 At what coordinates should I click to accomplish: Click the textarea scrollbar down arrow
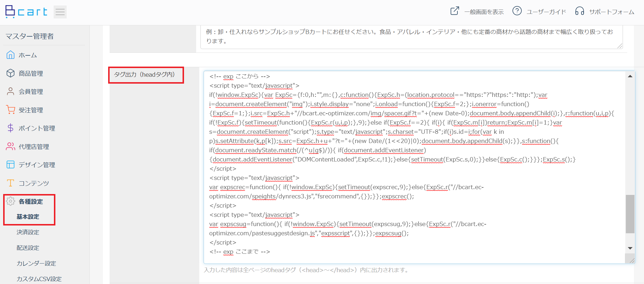(x=630, y=248)
